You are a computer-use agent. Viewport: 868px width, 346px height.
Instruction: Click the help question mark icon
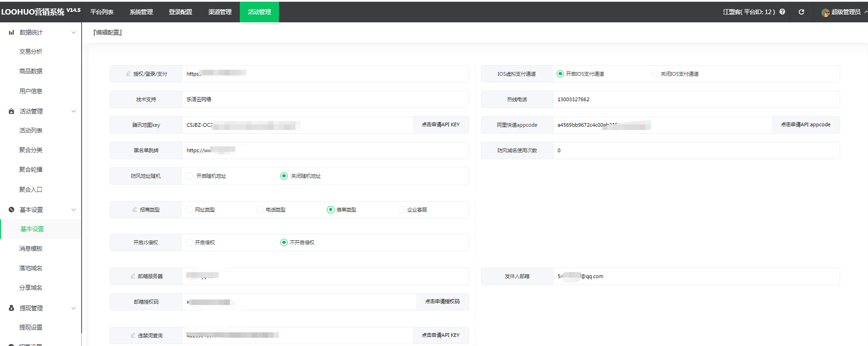tap(782, 12)
